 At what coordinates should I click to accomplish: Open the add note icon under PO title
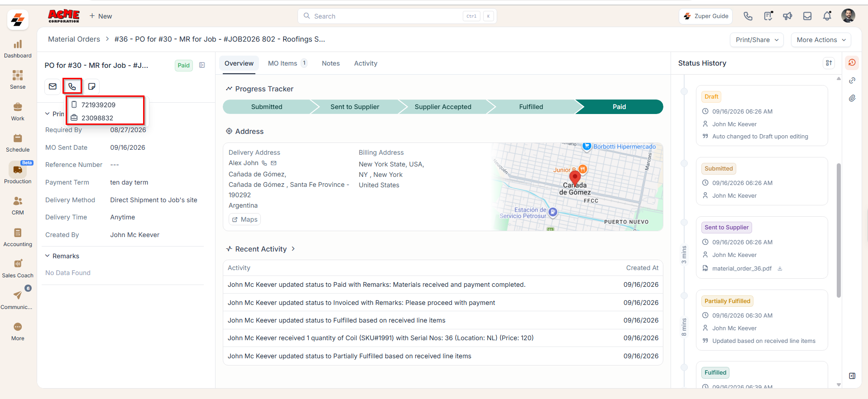pos(91,86)
